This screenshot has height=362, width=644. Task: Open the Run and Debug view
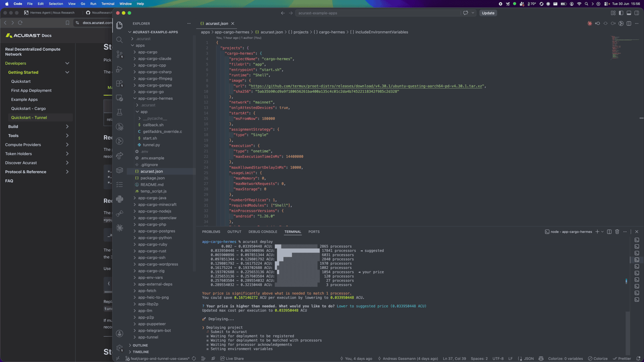pyautogui.click(x=120, y=69)
